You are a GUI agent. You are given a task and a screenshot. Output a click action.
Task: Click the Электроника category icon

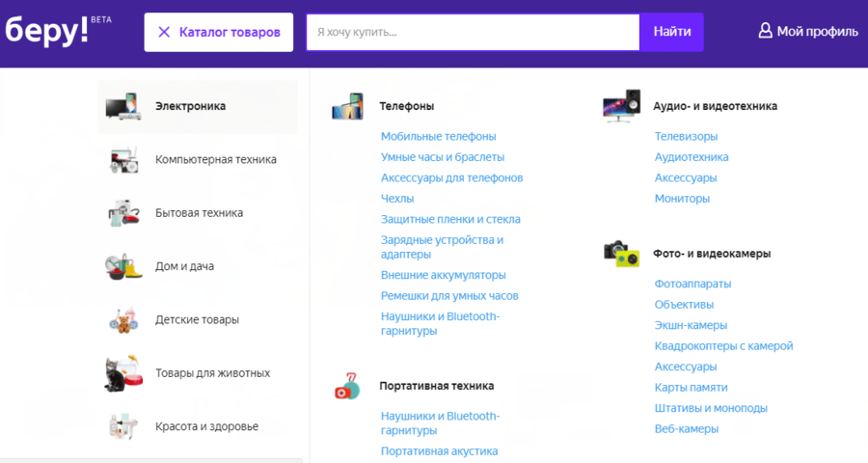coord(122,106)
